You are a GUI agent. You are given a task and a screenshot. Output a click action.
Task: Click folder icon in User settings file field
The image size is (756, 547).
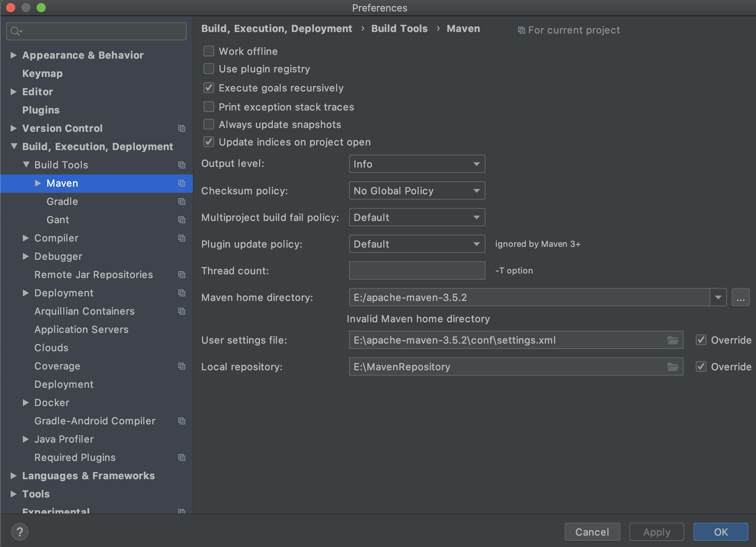point(673,340)
